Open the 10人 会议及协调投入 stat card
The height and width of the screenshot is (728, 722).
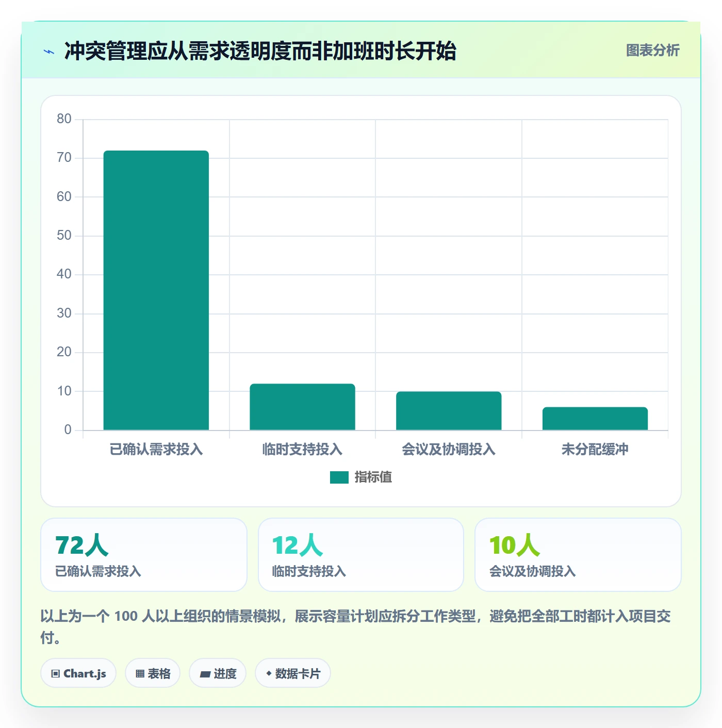coord(578,555)
